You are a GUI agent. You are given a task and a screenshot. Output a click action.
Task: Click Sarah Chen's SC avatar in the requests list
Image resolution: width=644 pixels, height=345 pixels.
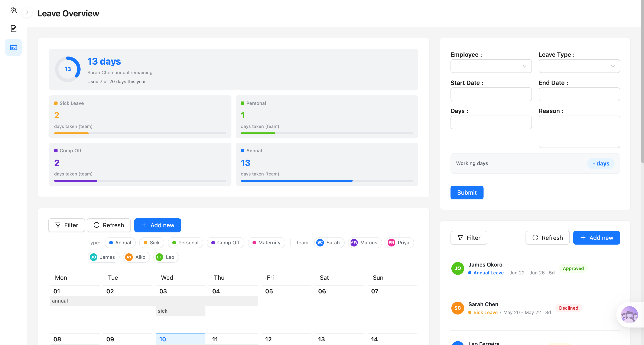pos(458,308)
